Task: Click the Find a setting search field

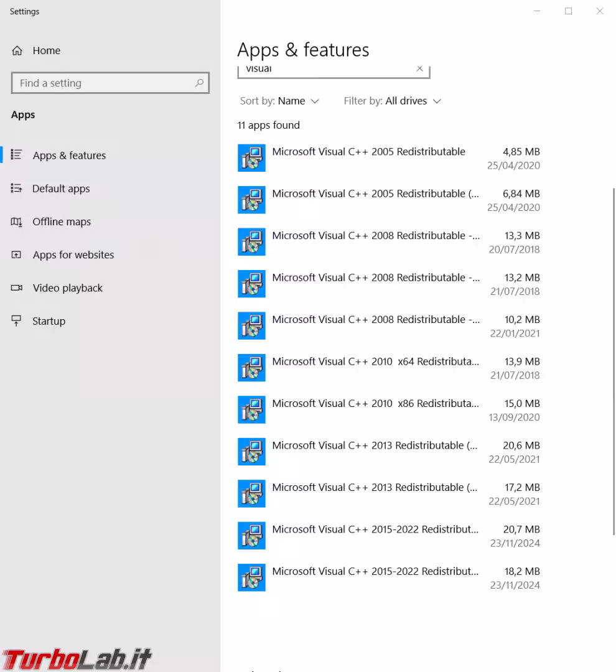Action: [x=103, y=83]
